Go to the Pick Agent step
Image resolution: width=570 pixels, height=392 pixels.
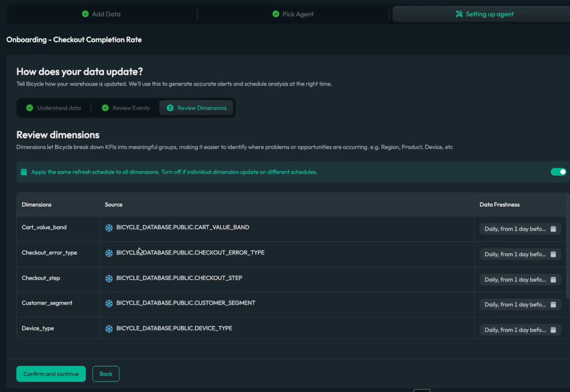[x=293, y=14]
